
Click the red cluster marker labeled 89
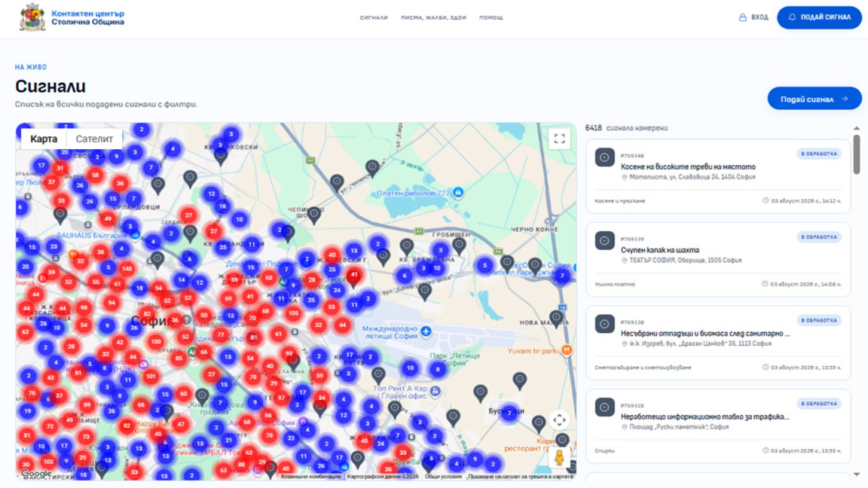click(x=87, y=405)
